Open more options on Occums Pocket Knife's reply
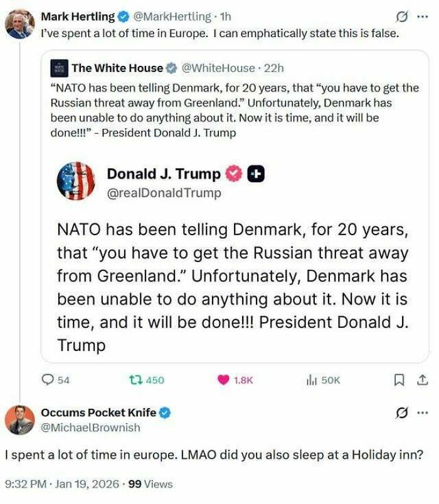Viewport: 439px width, 504px height. click(x=423, y=414)
